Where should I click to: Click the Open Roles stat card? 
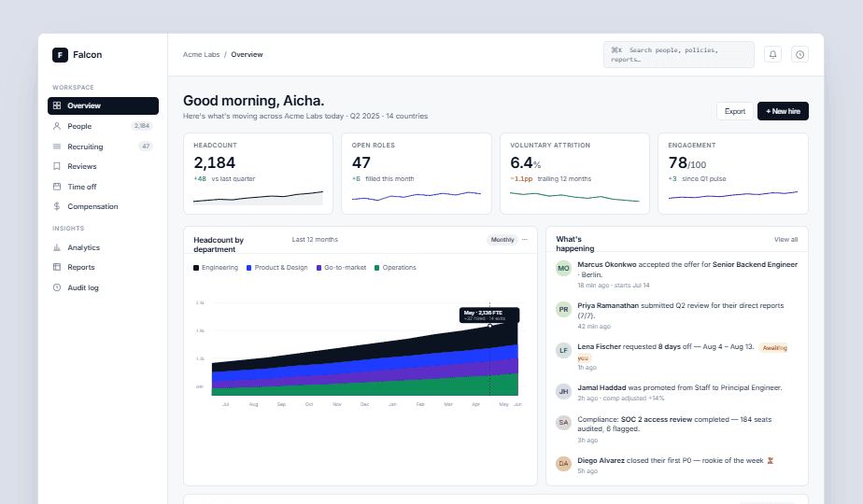[417, 174]
